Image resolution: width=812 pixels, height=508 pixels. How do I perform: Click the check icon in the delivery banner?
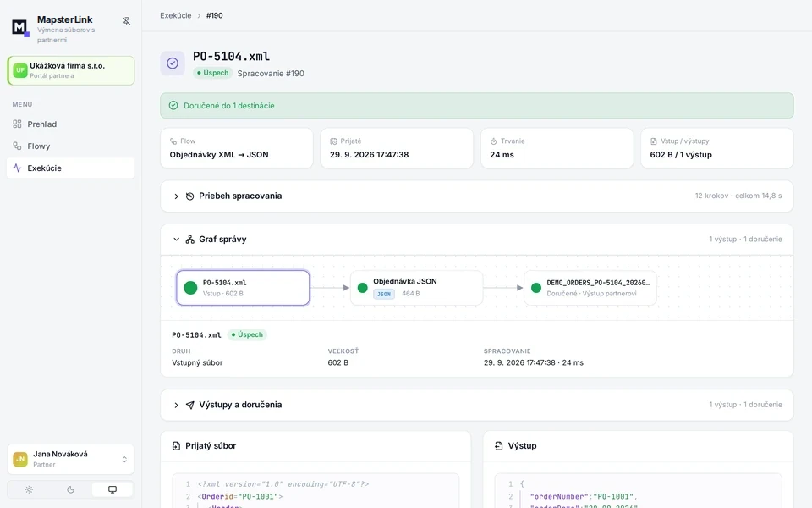click(173, 105)
